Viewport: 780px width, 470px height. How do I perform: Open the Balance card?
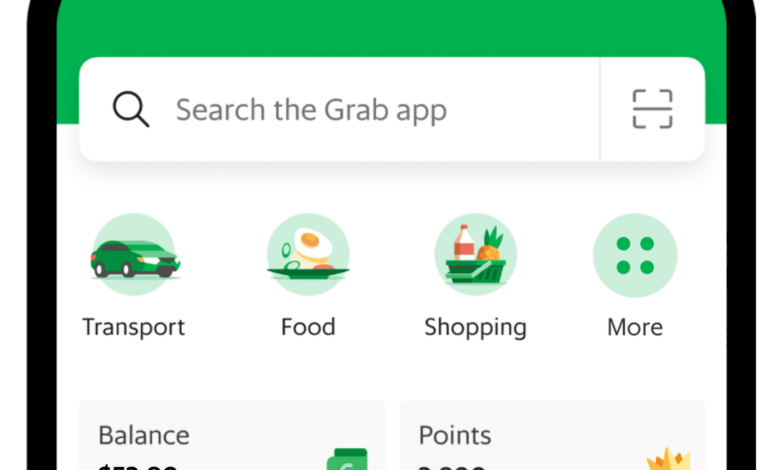coord(232,435)
